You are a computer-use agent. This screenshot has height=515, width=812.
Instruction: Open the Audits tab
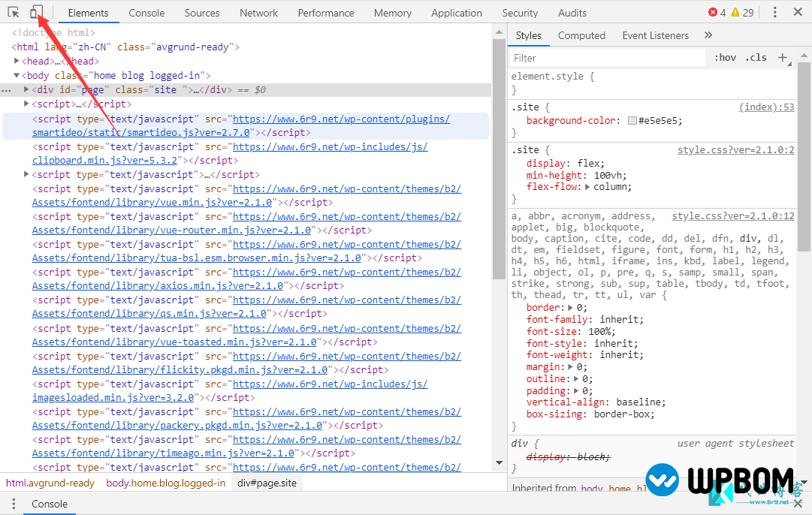572,13
